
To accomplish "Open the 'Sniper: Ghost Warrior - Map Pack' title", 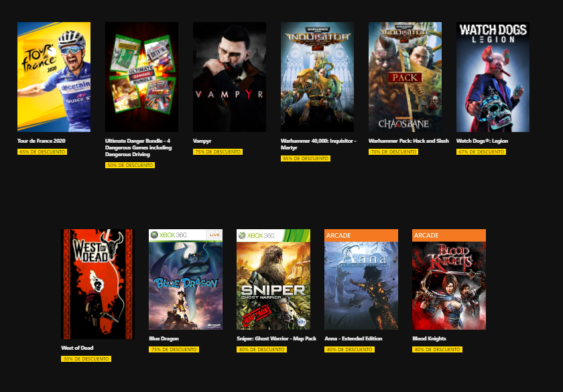I will (x=276, y=338).
